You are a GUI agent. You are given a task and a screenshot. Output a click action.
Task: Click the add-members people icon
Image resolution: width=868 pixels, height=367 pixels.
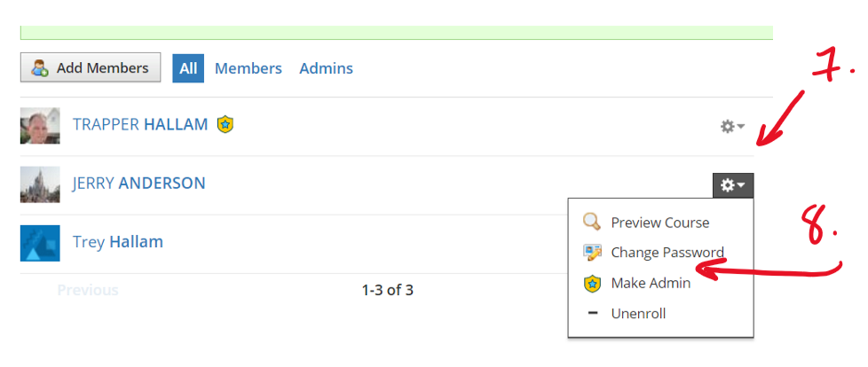click(40, 68)
